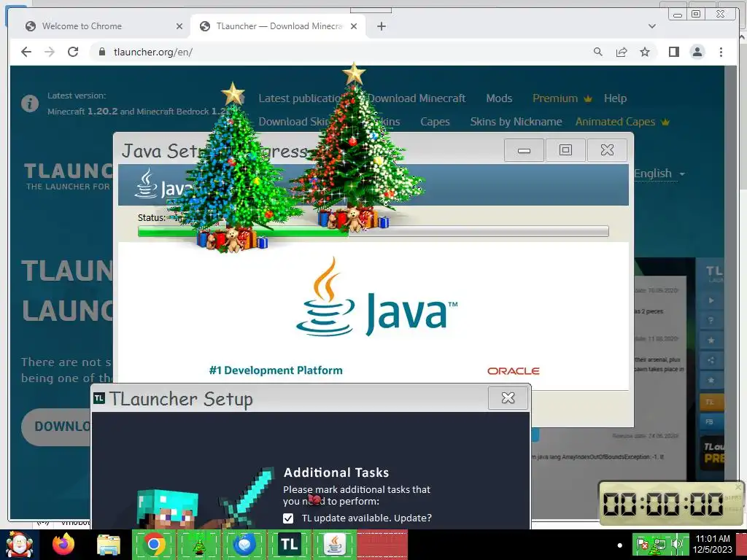Click the question mark icon in launcher preview

[711, 321]
